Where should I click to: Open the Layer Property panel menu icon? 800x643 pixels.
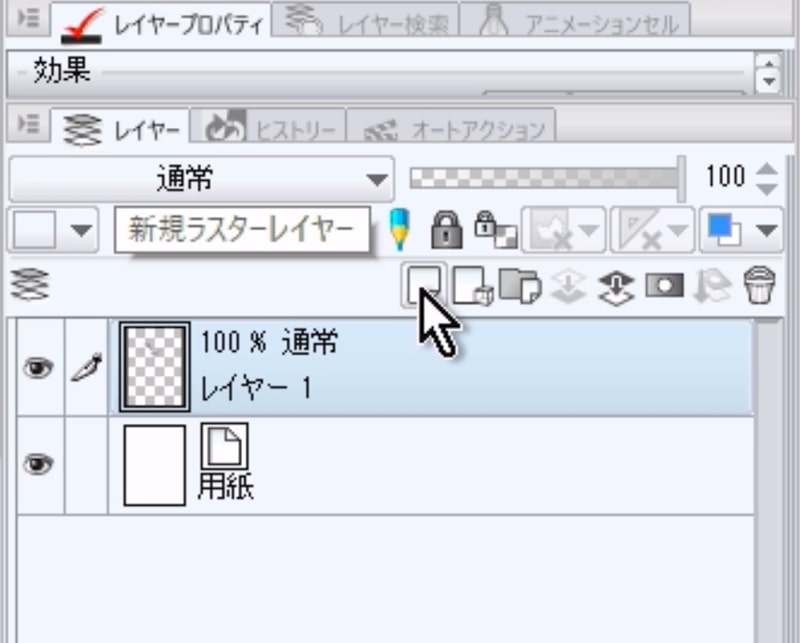click(x=29, y=18)
